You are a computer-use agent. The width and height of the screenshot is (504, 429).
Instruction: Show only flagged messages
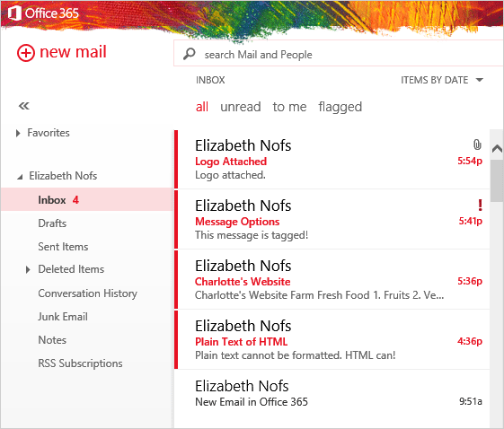coord(340,107)
